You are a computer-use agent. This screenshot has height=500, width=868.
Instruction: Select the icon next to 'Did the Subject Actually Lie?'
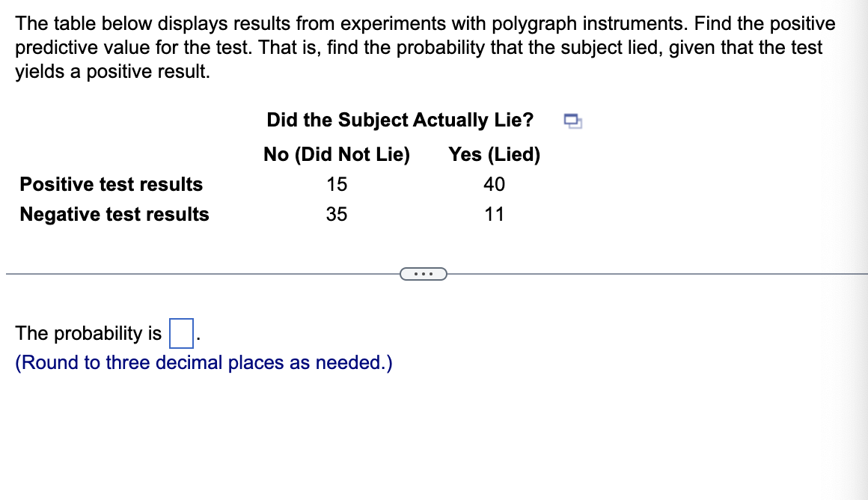click(x=572, y=119)
